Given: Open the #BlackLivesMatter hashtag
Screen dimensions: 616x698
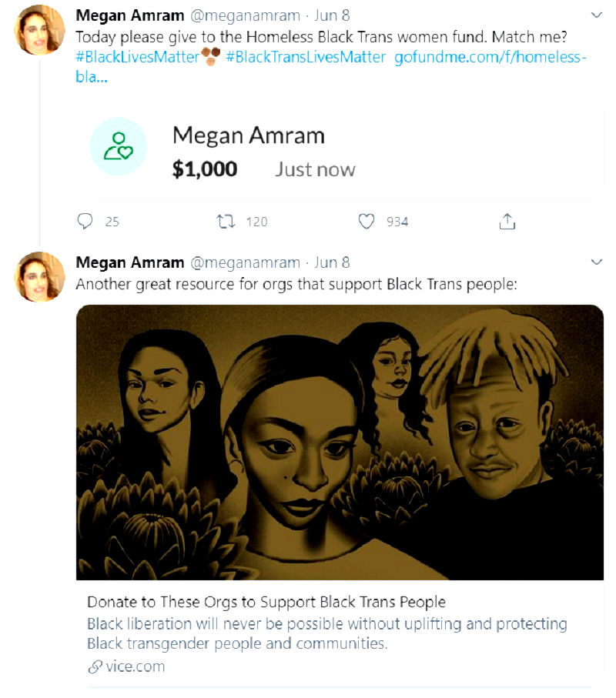Looking at the screenshot, I should coord(137,57).
